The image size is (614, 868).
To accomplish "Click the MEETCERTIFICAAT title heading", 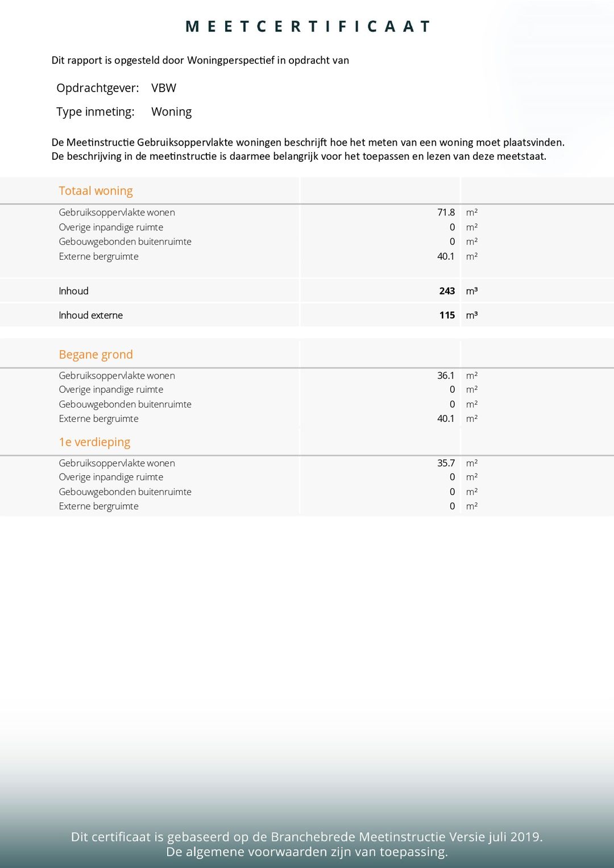I will tap(307, 27).
